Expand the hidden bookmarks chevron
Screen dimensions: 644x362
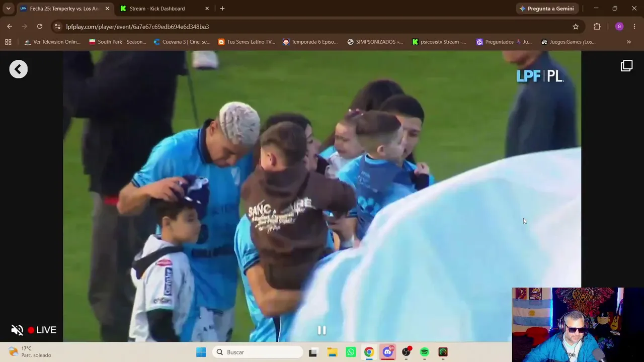click(x=629, y=42)
